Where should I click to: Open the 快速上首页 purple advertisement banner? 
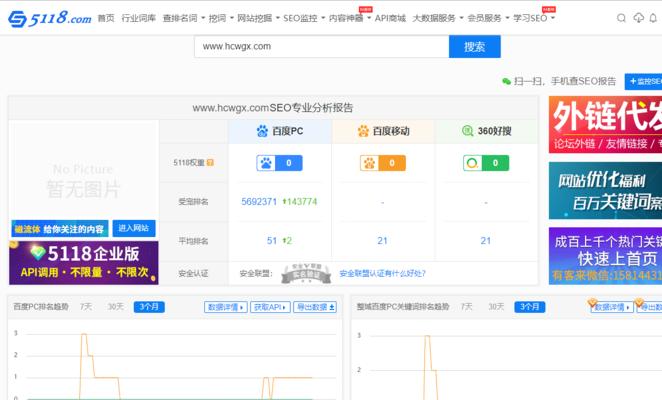pos(605,256)
